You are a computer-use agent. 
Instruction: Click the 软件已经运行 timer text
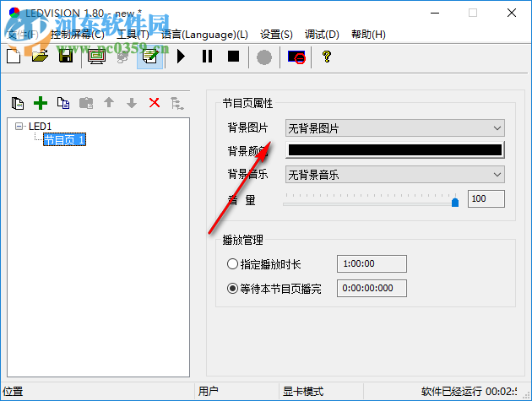pos(470,392)
